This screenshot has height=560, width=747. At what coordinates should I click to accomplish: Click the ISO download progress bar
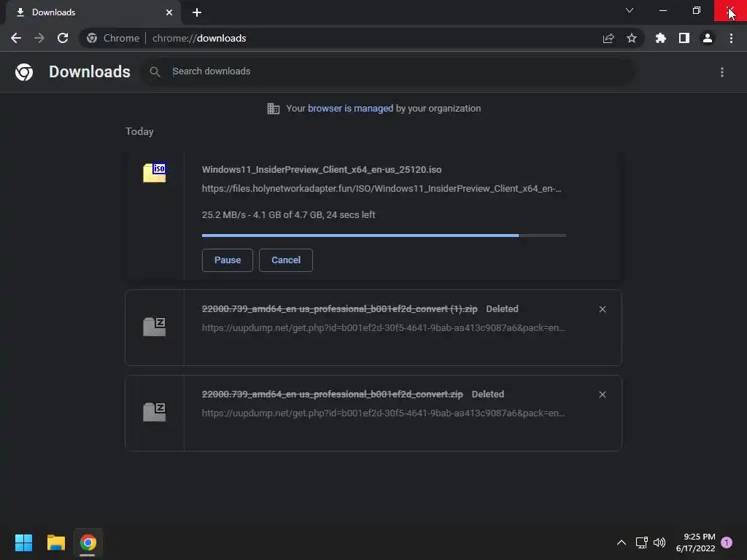point(384,236)
